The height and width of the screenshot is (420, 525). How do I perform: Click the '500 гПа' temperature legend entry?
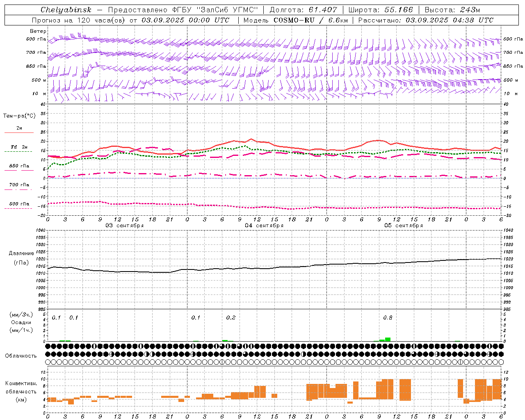[x=19, y=204]
